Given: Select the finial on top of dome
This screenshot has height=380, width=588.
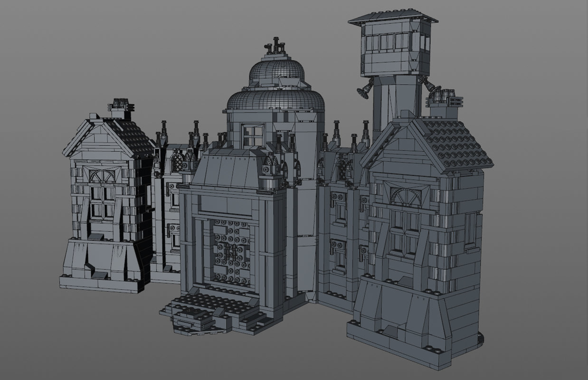Looking at the screenshot, I should click(275, 45).
